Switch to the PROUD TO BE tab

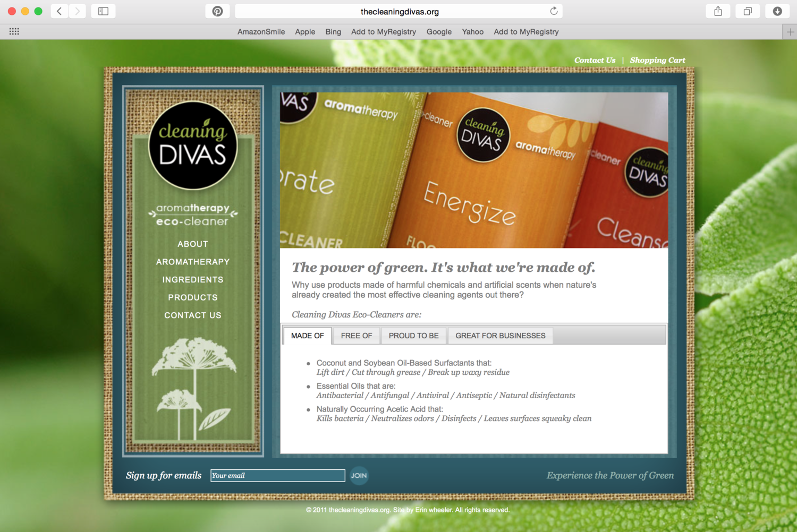point(414,336)
